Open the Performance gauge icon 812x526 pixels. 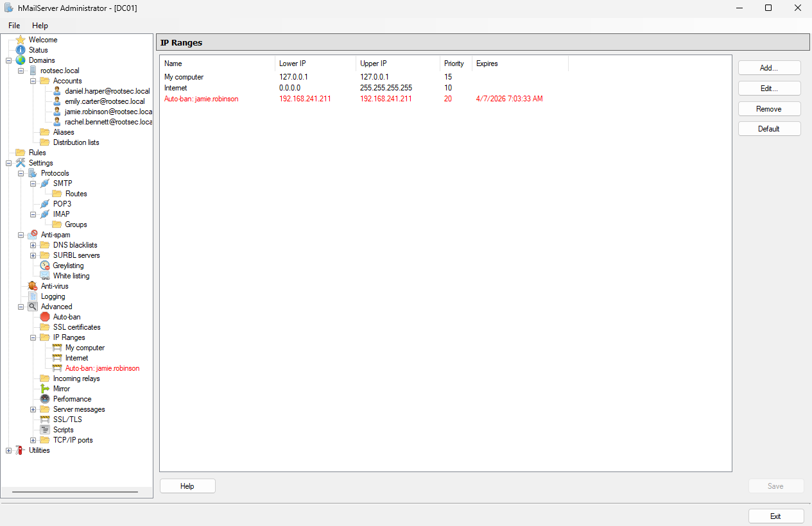(45, 399)
